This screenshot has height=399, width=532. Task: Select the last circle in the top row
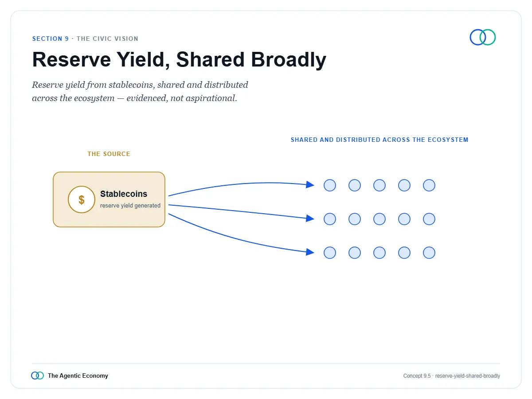click(429, 185)
